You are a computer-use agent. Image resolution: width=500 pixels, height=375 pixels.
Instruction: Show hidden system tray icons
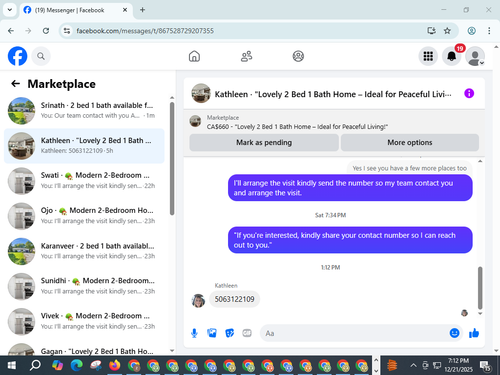[413, 365]
